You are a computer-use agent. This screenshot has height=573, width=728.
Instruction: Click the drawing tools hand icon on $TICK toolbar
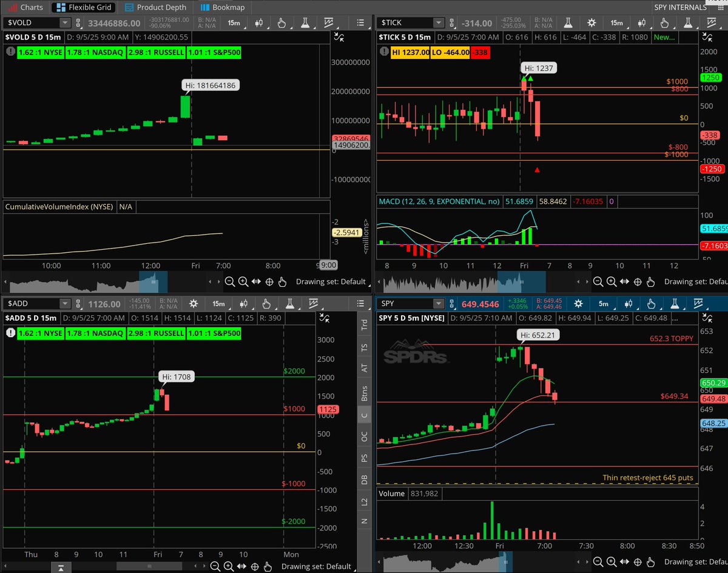pyautogui.click(x=665, y=22)
